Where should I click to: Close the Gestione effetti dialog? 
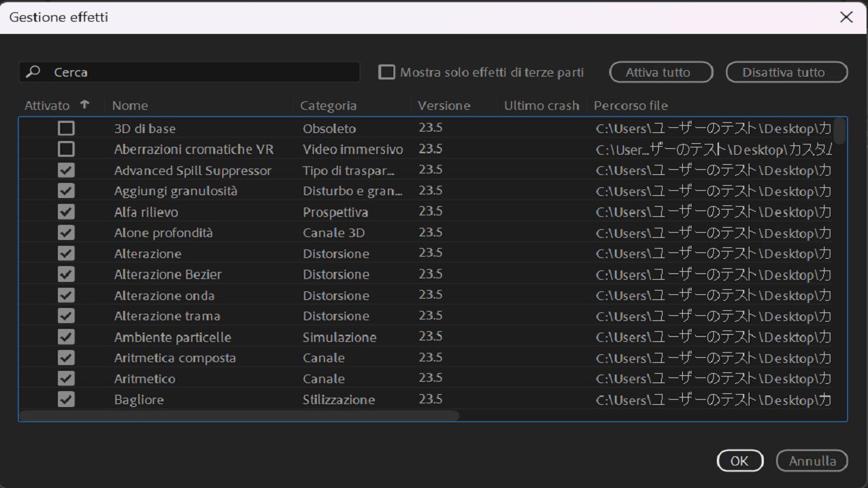846,17
